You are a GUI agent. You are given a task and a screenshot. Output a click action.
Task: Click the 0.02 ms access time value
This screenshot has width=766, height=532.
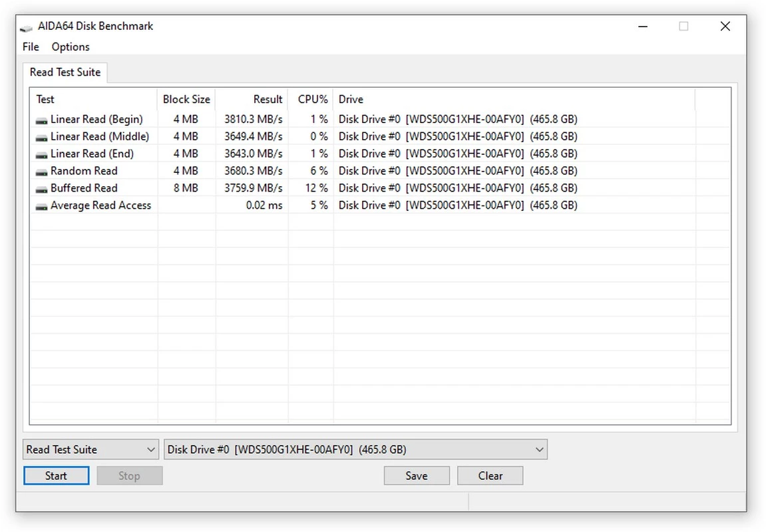[x=264, y=205]
